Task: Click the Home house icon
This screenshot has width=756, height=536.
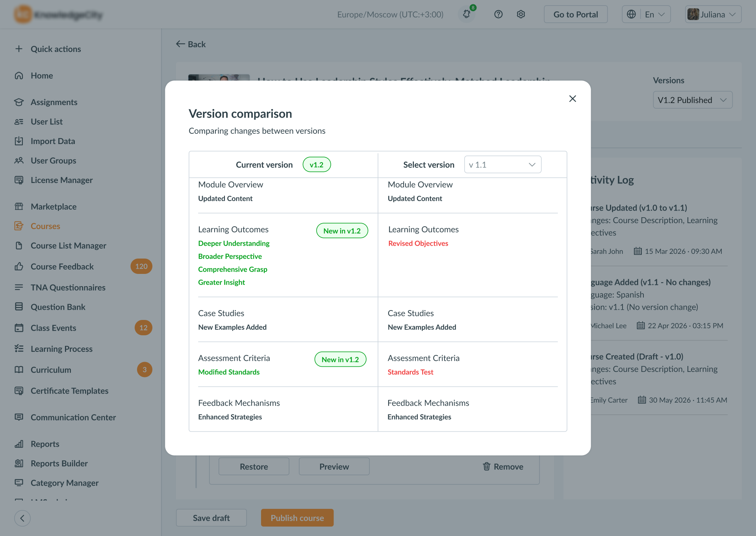Action: pyautogui.click(x=19, y=76)
